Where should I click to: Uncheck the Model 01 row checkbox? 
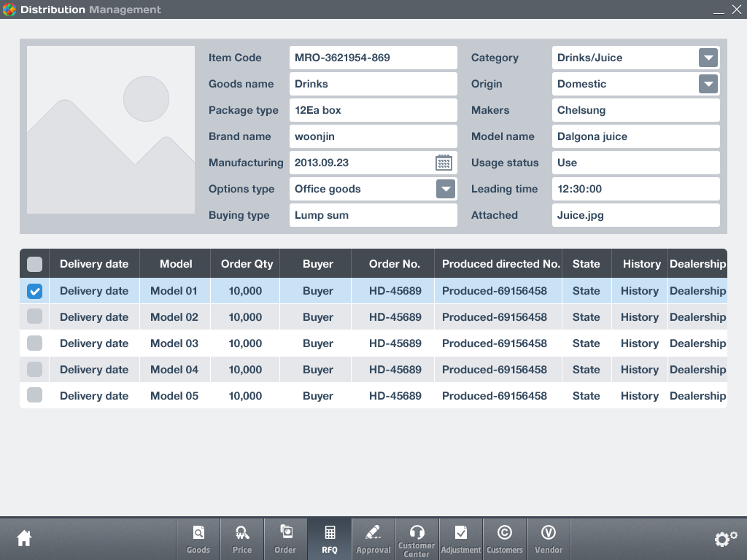pos(34,290)
